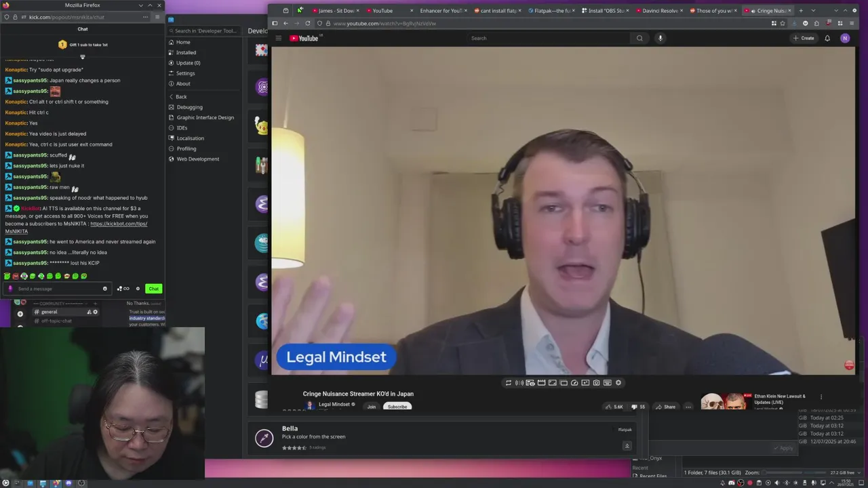868x488 pixels.
Task: Open the menu for the Ethan Klein video
Action: (821, 397)
